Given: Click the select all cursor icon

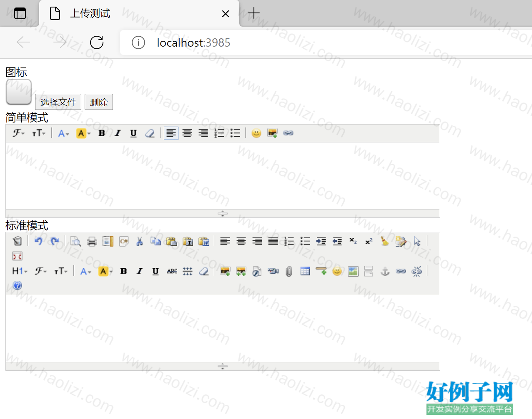Looking at the screenshot, I should (417, 241).
